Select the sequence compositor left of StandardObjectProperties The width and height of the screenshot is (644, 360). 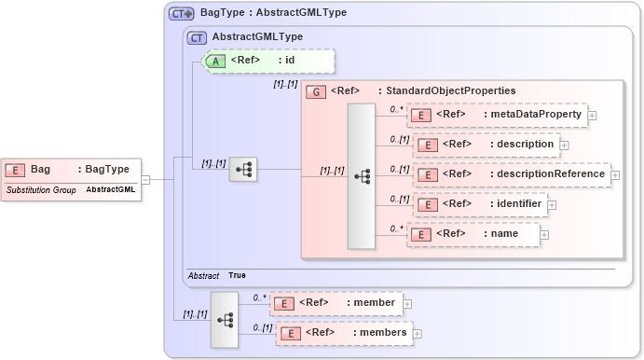tap(243, 170)
